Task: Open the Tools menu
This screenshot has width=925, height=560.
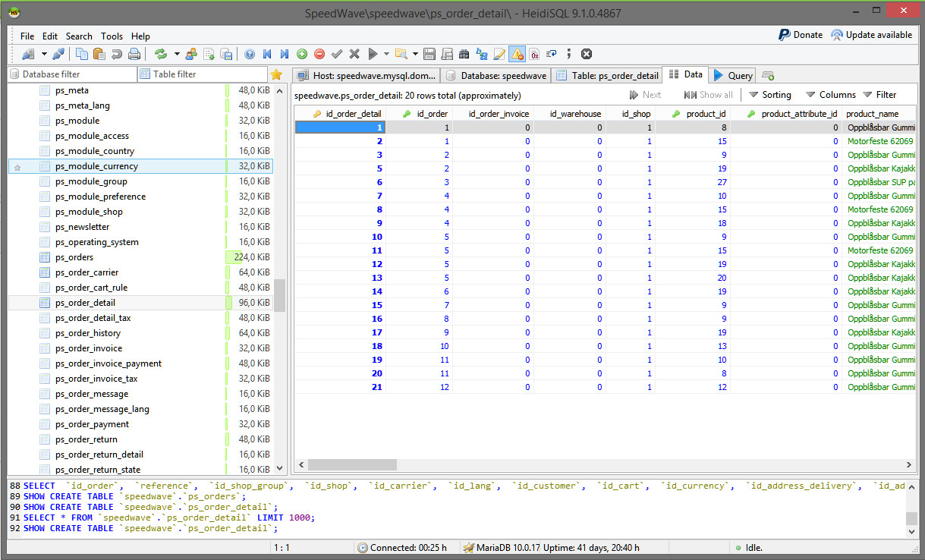Action: (x=112, y=36)
